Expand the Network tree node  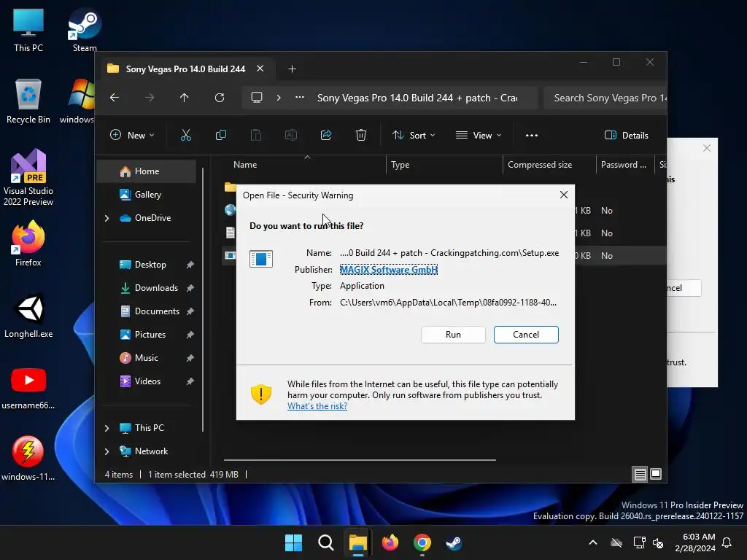(107, 451)
